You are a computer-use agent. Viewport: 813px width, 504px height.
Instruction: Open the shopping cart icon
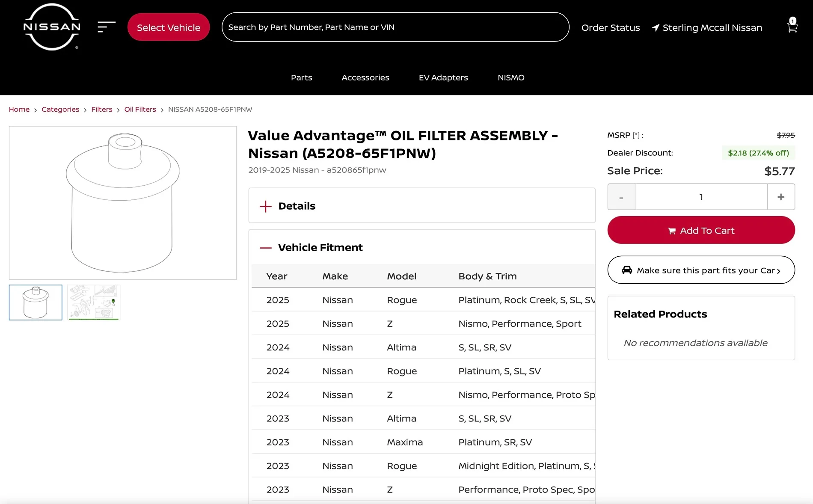click(792, 26)
